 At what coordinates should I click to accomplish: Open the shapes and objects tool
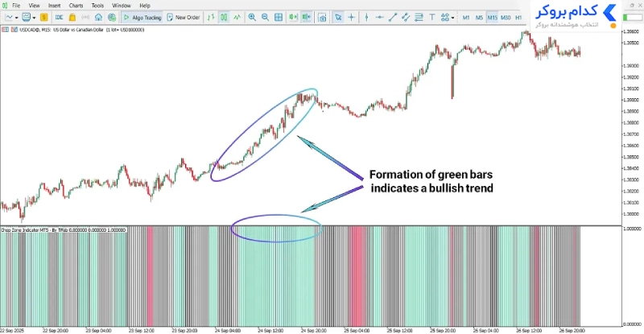pyautogui.click(x=445, y=17)
